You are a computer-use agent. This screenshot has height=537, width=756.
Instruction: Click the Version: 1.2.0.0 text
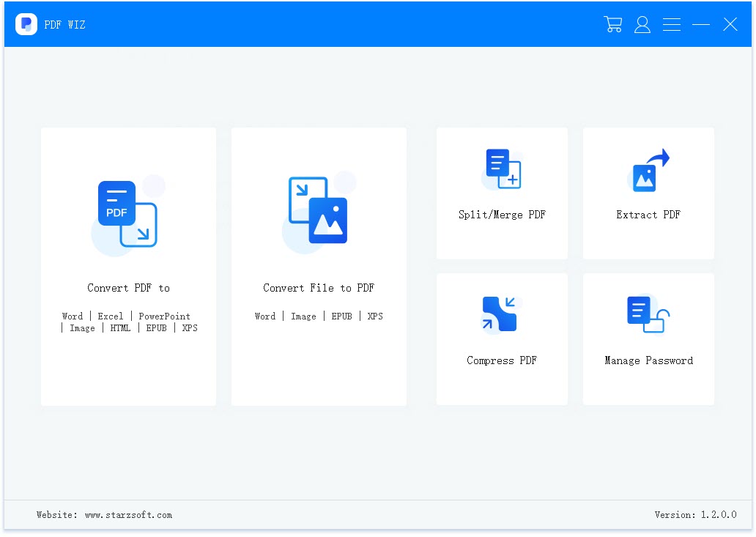tap(695, 515)
